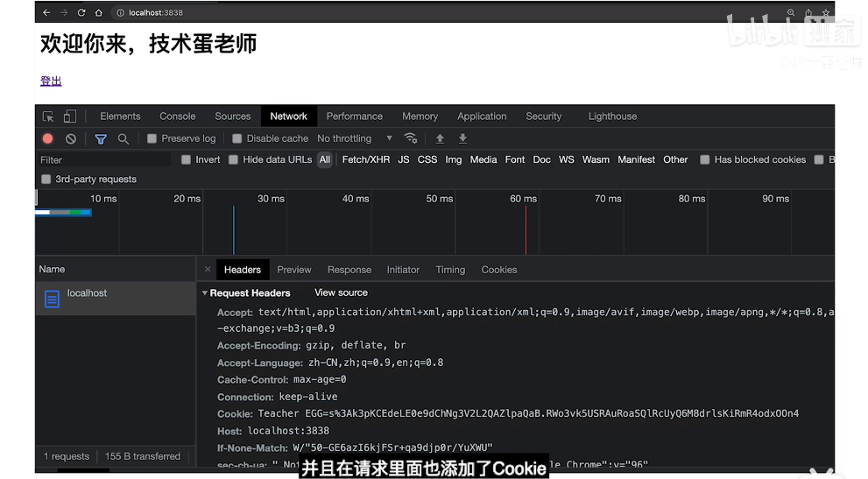Open the Memory panel tab
868x479 pixels.
click(420, 116)
